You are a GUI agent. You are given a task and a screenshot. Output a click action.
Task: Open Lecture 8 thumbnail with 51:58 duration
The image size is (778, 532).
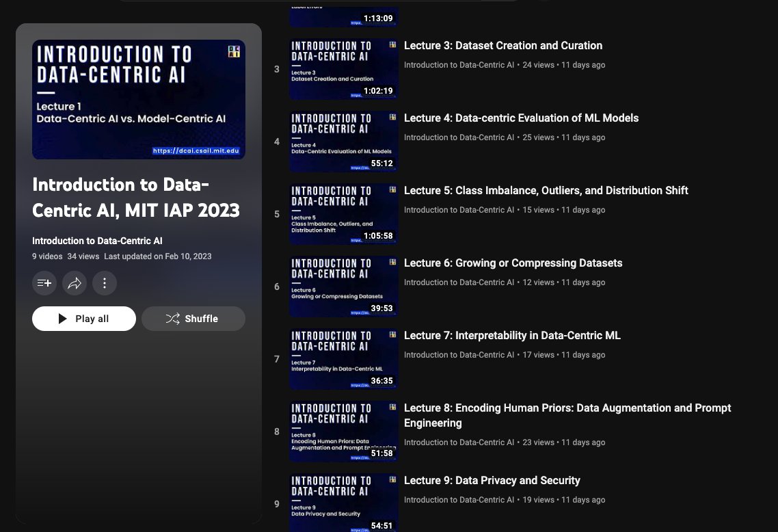tap(343, 431)
